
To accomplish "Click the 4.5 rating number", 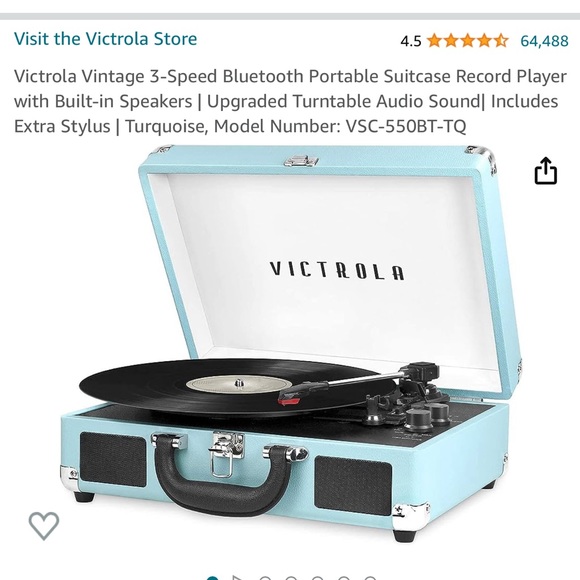I will 411,41.
